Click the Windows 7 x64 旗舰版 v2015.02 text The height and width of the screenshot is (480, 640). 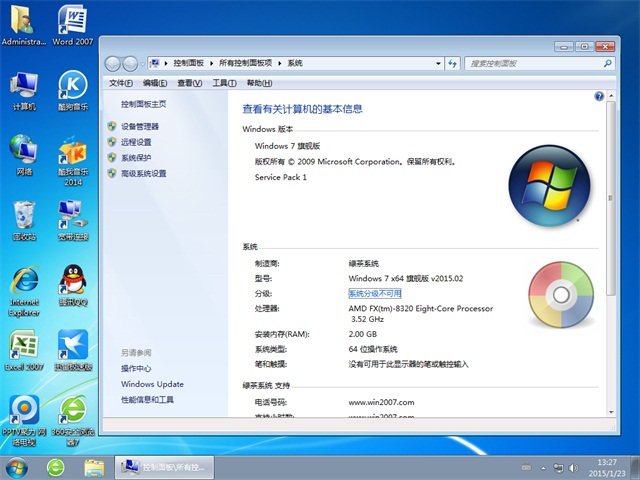point(406,279)
